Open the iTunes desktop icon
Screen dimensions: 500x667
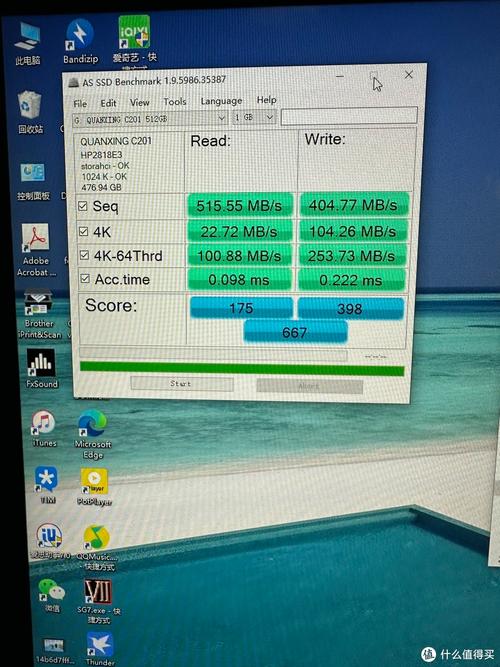44,428
